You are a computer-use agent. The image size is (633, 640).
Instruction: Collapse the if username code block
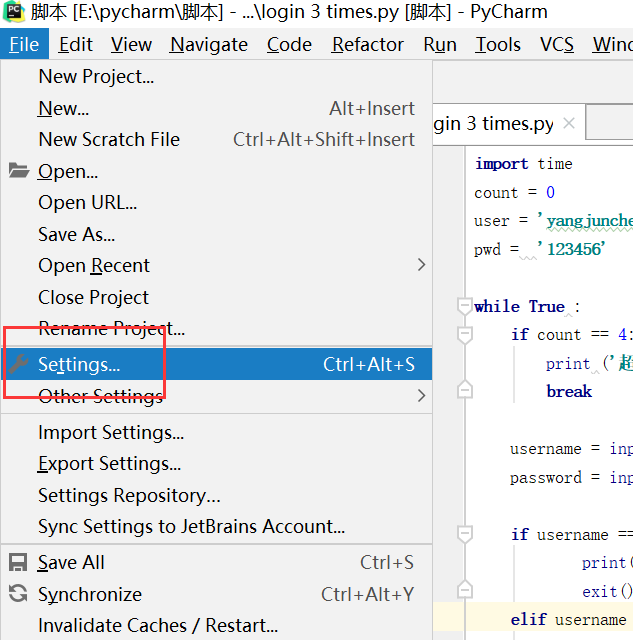(464, 534)
